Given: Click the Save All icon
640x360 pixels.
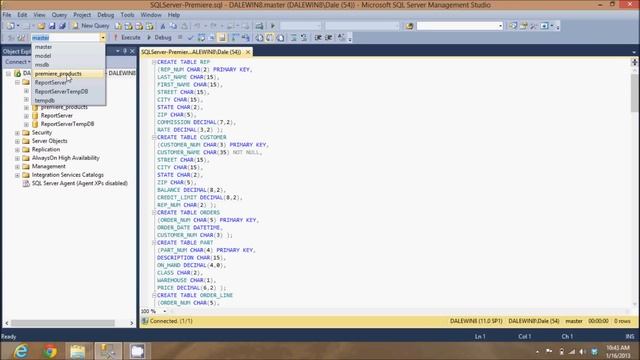Looking at the screenshot, I should (x=62, y=26).
